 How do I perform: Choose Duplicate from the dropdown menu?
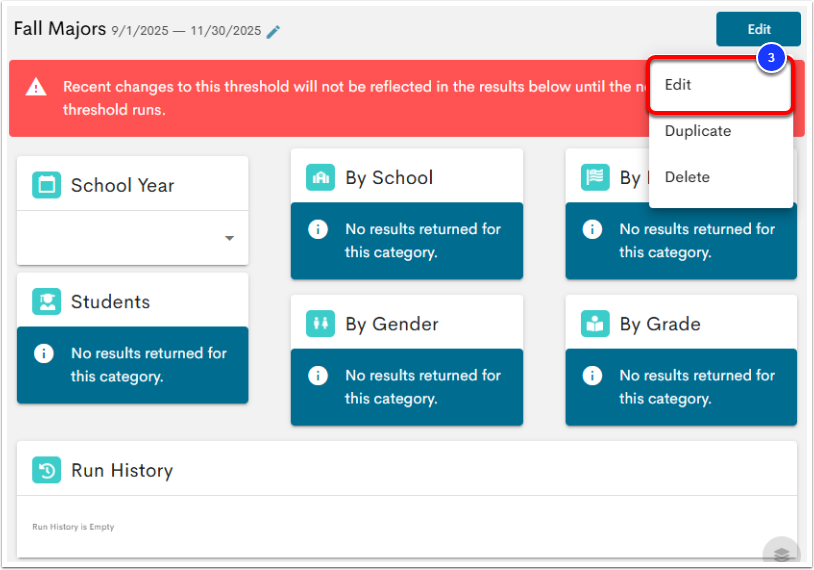pyautogui.click(x=720, y=131)
